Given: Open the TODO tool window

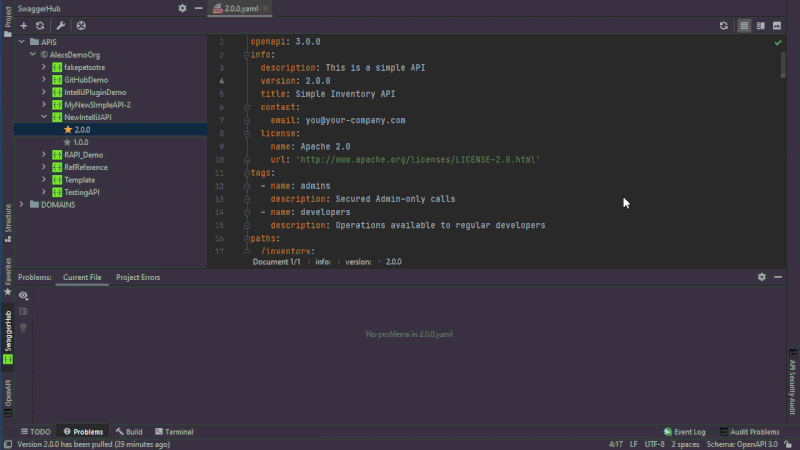Looking at the screenshot, I should point(35,432).
